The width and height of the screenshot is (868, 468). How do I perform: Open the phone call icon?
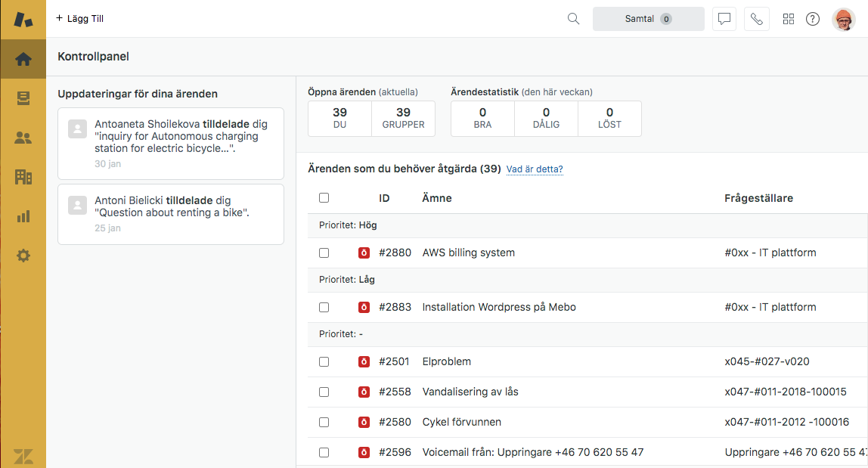point(756,19)
